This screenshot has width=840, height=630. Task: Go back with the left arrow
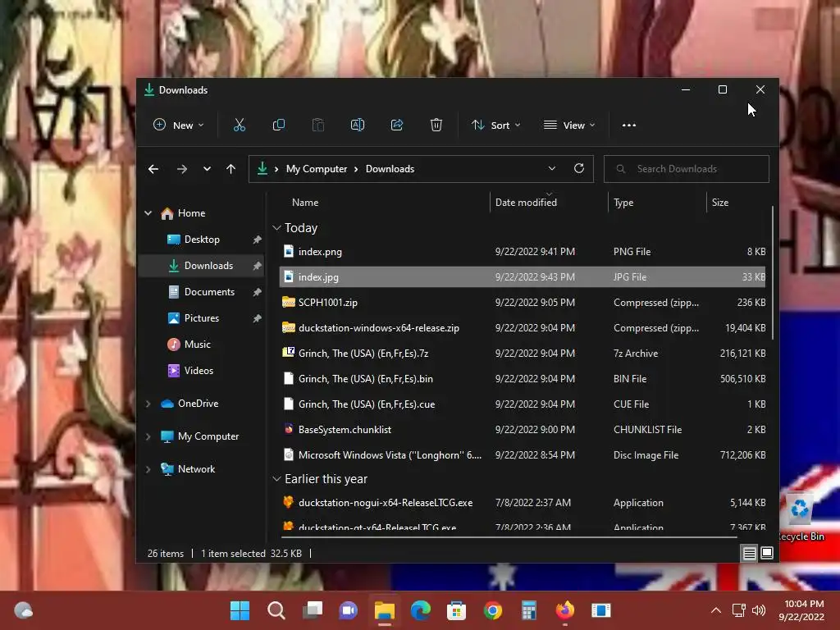coord(153,169)
